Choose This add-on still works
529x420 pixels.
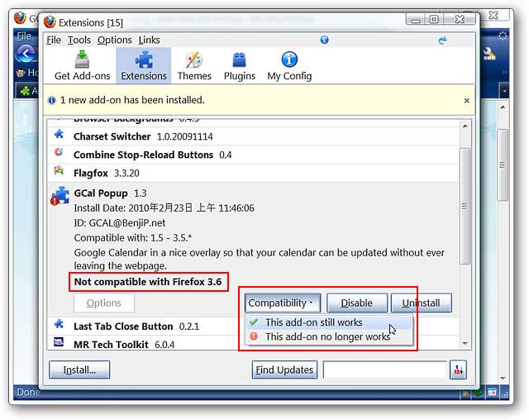329,322
